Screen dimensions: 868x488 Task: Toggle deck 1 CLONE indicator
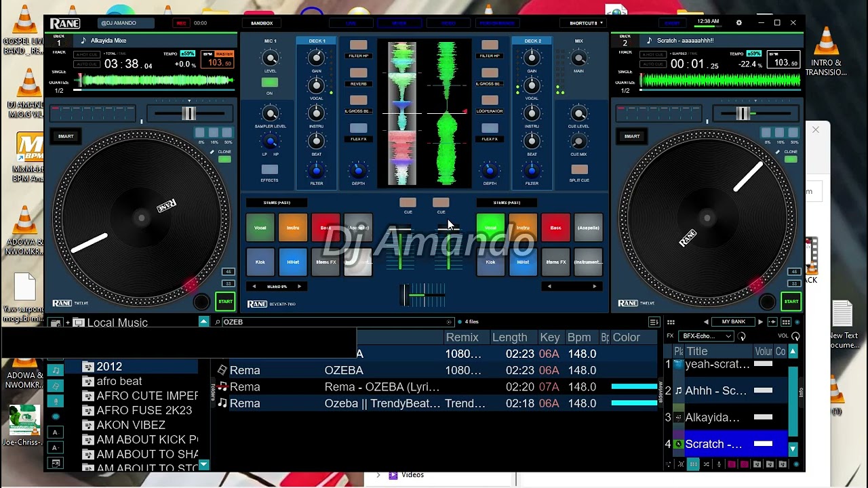click(224, 159)
